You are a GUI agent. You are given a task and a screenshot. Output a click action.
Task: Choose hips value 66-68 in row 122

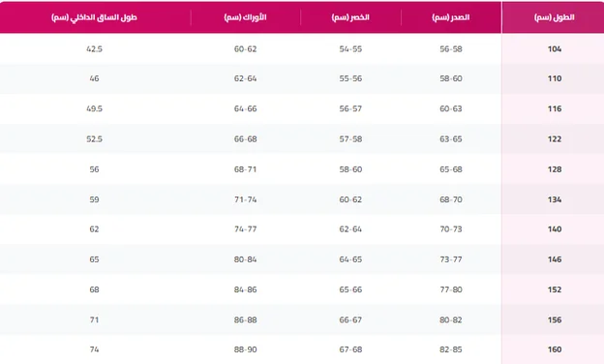[246, 139]
